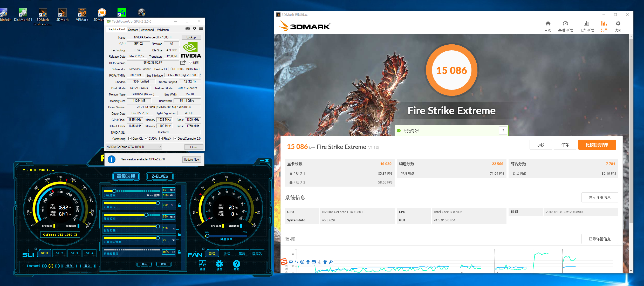
Task: Click the Sogou 中 language mode icon
Action: (291, 262)
